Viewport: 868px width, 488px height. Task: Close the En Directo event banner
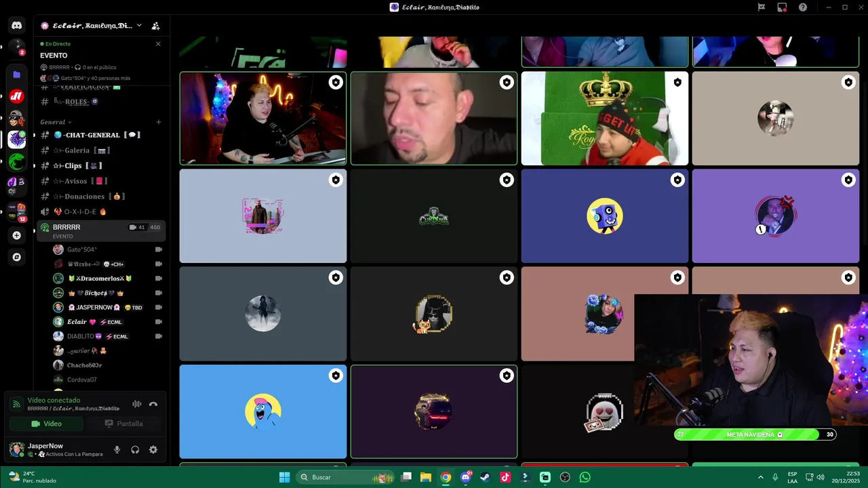click(158, 44)
